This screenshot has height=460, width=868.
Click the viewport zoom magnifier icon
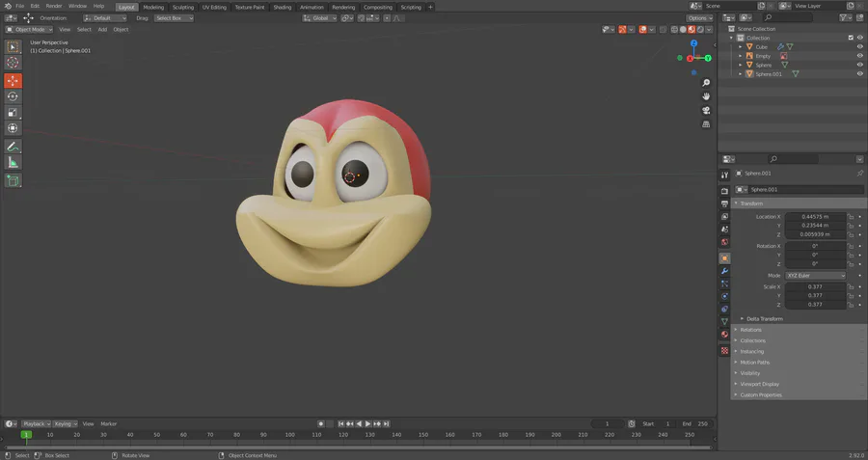pyautogui.click(x=706, y=83)
